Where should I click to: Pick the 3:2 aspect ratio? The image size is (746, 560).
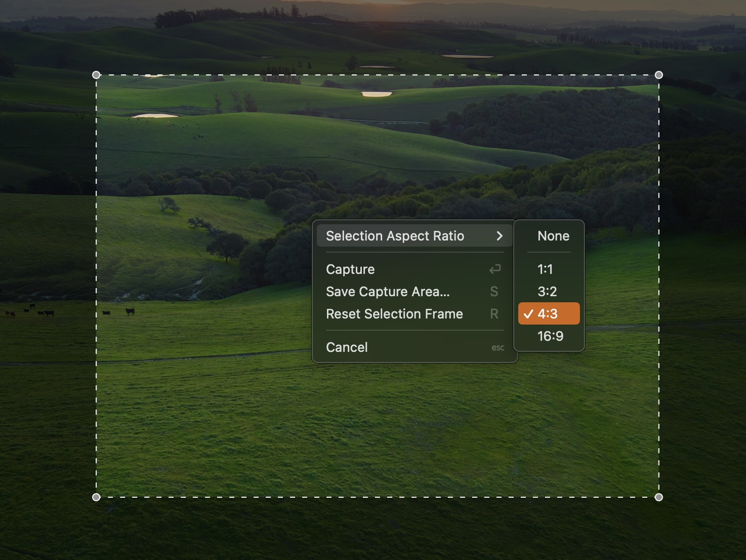549,292
